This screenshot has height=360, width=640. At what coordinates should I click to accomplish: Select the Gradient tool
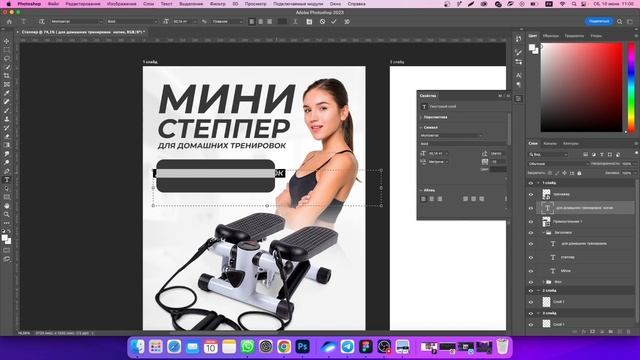pos(7,145)
